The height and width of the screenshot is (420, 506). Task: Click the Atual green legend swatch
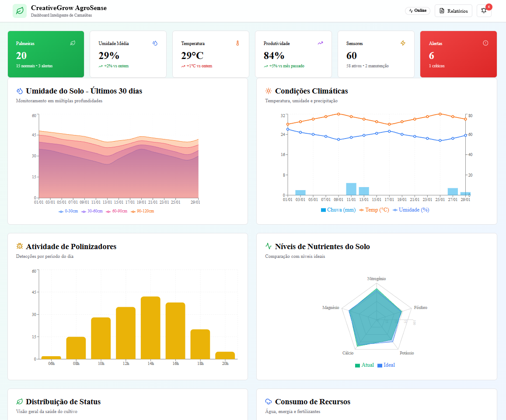[x=357, y=365]
